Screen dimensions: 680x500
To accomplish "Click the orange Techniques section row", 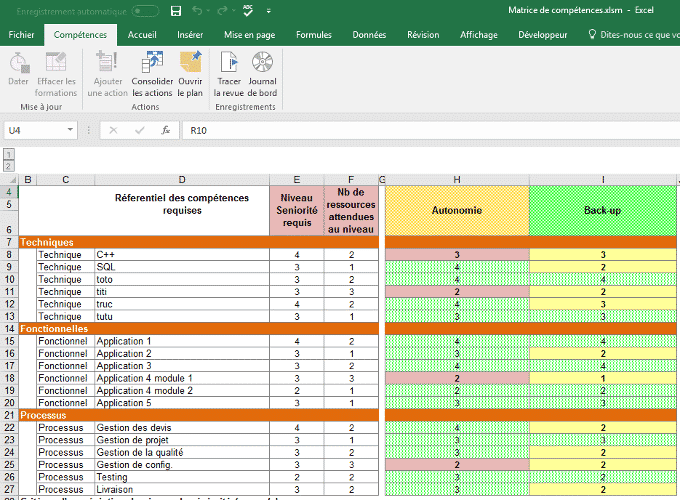I will pos(199,242).
